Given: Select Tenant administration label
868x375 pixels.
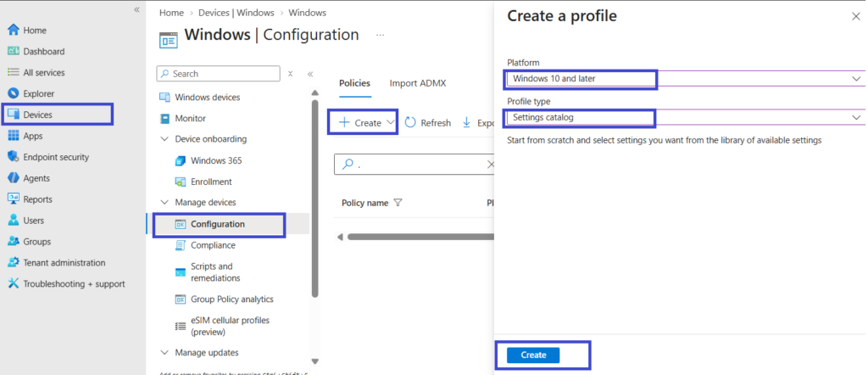Looking at the screenshot, I should tap(64, 262).
